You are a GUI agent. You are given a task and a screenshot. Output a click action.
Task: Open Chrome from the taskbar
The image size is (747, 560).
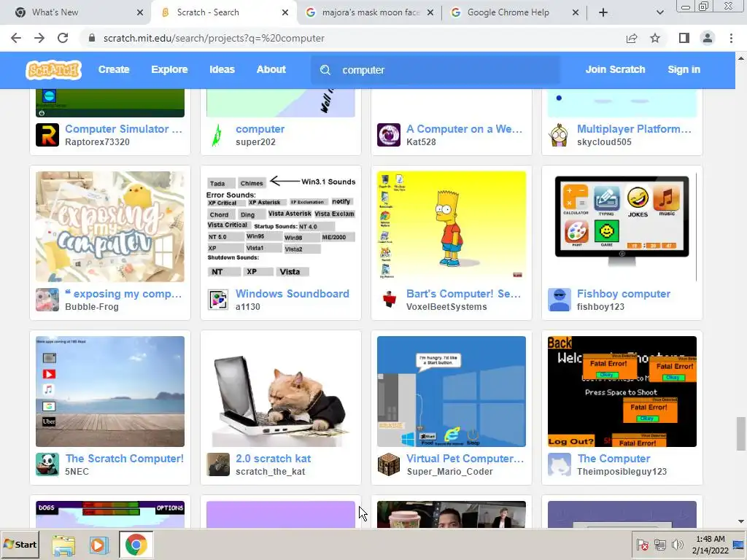point(136,544)
